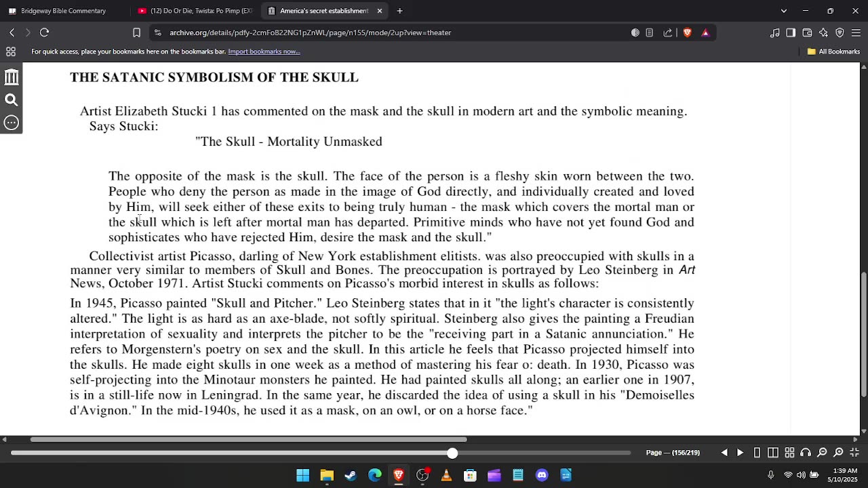The height and width of the screenshot is (488, 868).
Task: Flip to next page with right arrow
Action: pos(740,453)
